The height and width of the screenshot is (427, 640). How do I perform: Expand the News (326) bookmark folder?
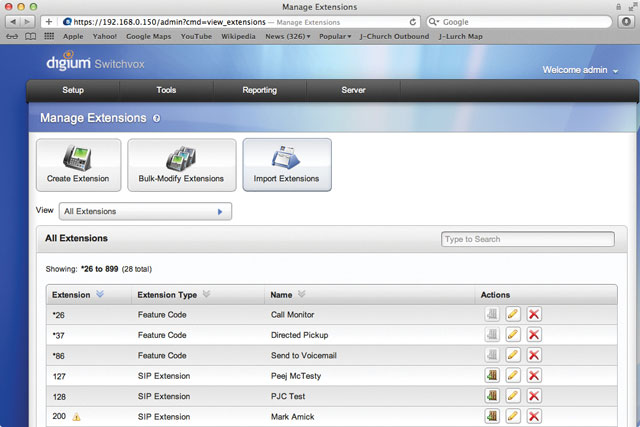pyautogui.click(x=288, y=36)
